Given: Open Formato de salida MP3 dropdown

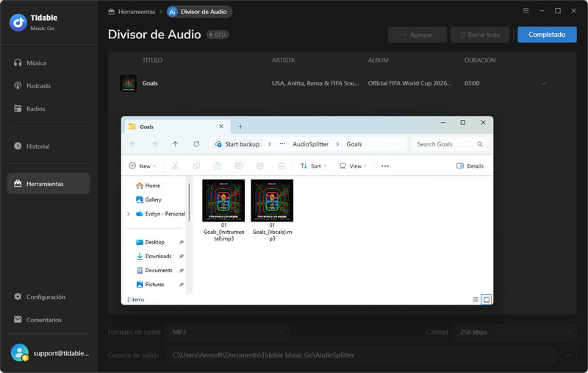Looking at the screenshot, I should point(228,332).
